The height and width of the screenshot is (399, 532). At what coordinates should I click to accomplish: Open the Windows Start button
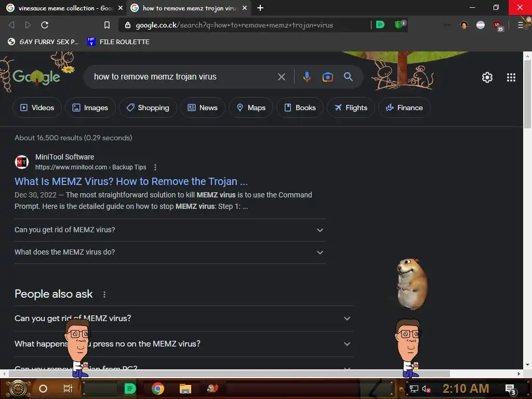click(18, 389)
